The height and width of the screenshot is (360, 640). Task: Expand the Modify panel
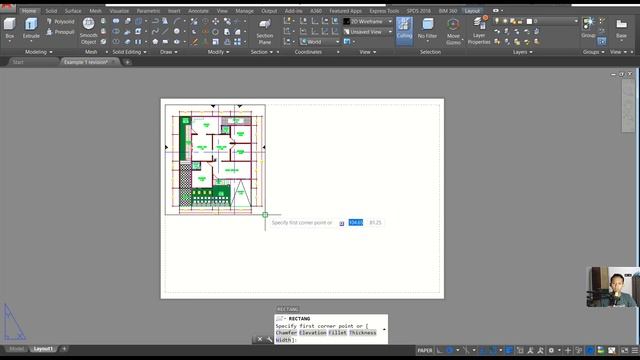pos(218,52)
